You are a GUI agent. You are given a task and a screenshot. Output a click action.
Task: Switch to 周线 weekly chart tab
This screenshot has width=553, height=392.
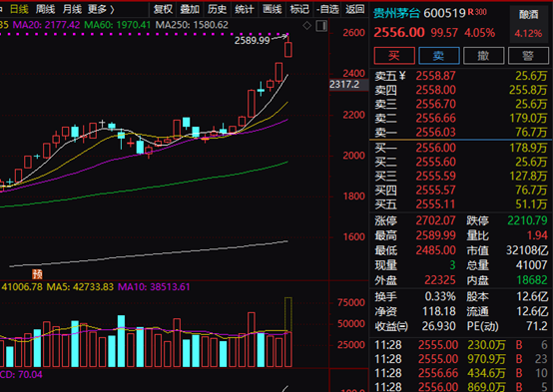coord(46,10)
